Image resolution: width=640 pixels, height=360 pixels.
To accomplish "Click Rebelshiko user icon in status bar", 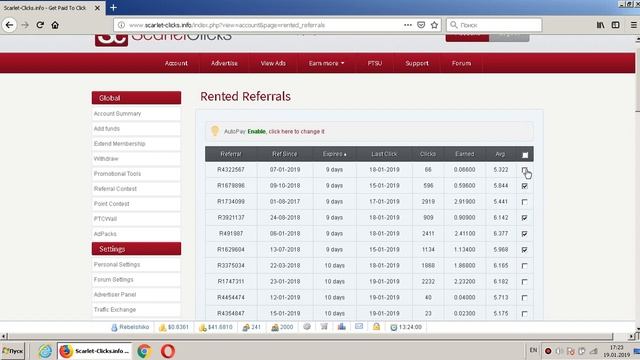I will [x=114, y=327].
